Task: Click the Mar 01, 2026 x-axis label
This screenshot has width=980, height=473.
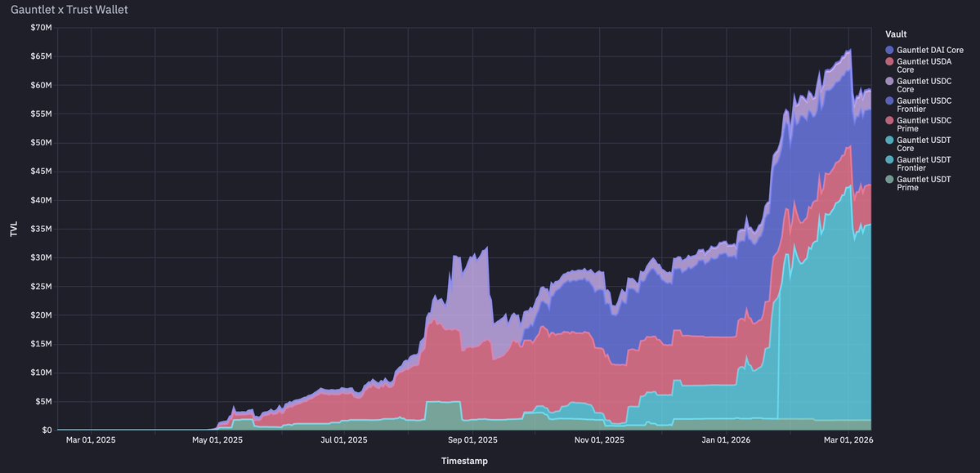Action: [x=848, y=440]
